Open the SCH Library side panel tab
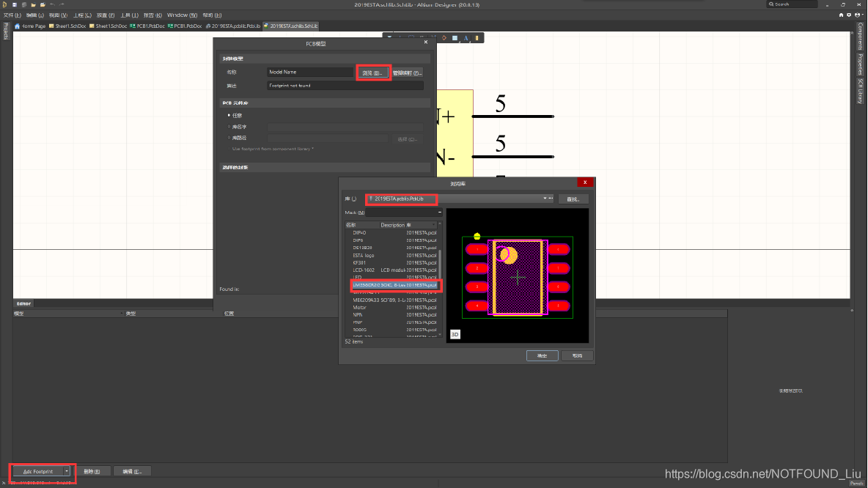This screenshot has width=868, height=488. (x=860, y=91)
